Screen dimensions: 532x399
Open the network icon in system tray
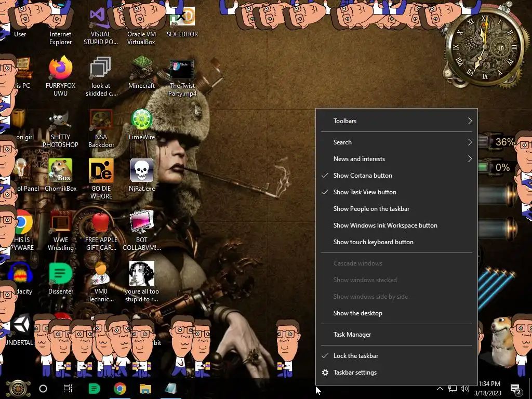[453, 389]
